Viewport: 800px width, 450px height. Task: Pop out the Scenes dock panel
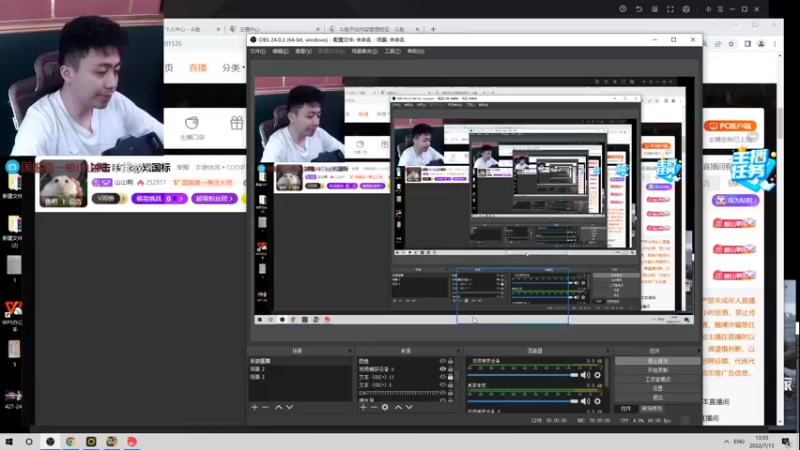click(x=350, y=351)
